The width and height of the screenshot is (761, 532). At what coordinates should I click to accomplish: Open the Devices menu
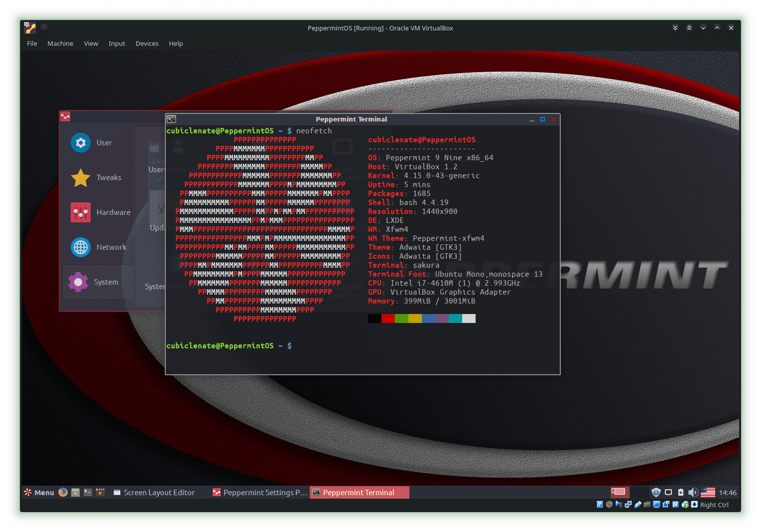(147, 43)
